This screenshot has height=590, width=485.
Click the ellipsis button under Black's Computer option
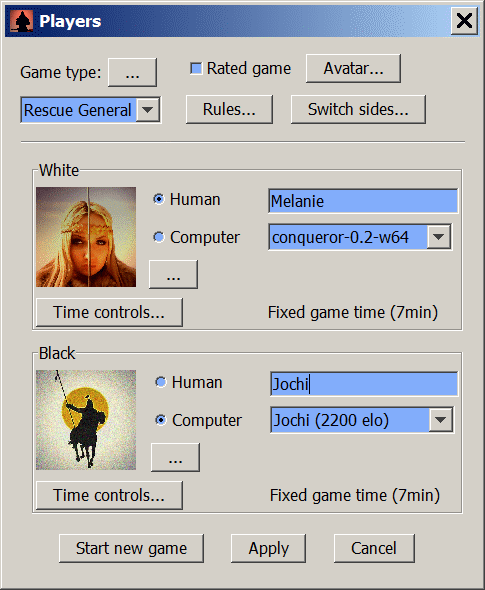pos(175,457)
